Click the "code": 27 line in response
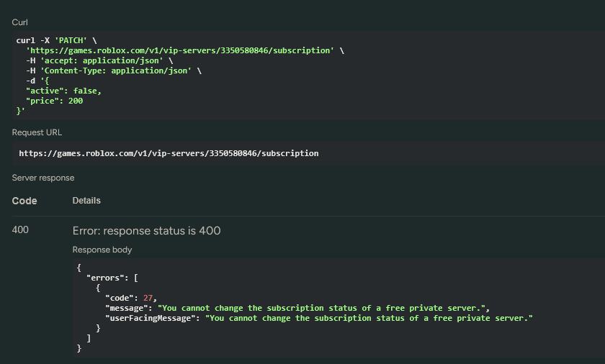The image size is (605, 364). pos(130,297)
